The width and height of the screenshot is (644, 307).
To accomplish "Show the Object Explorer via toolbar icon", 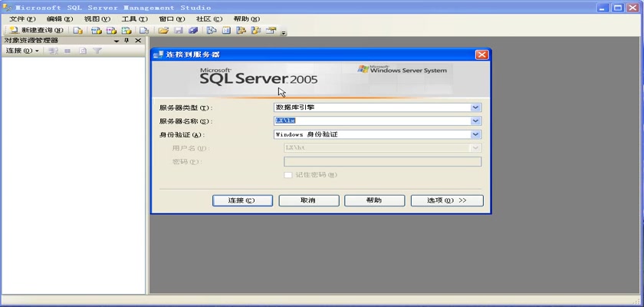I will 241,31.
